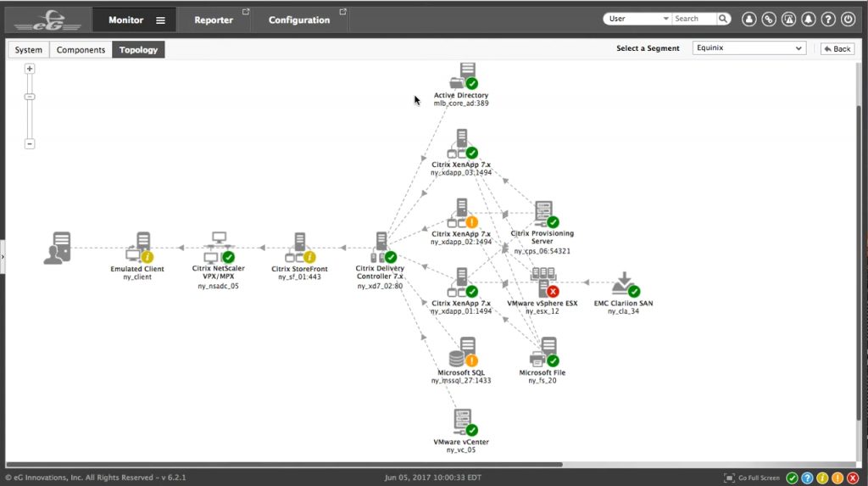Click the VMware vCenter node icon

pos(465,423)
